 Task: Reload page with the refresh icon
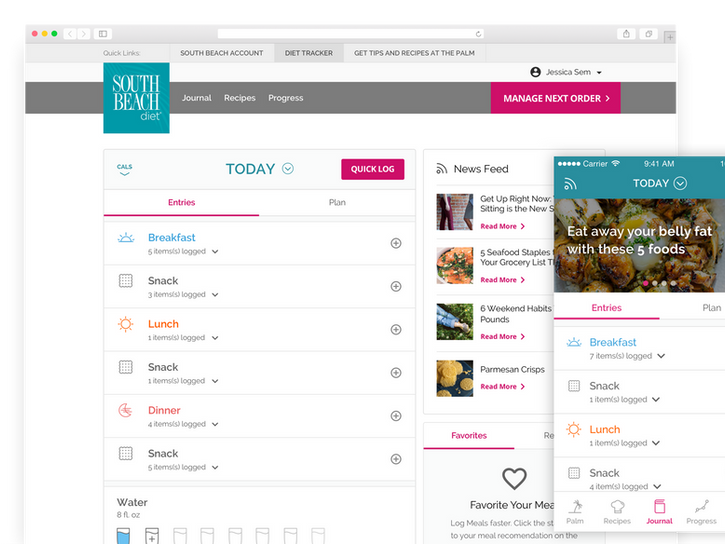pos(479,34)
